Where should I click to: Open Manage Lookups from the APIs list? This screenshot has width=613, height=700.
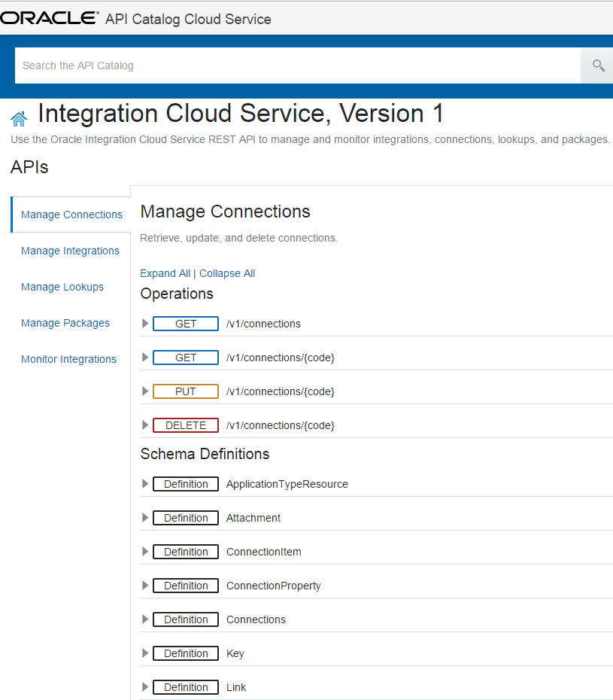[62, 287]
